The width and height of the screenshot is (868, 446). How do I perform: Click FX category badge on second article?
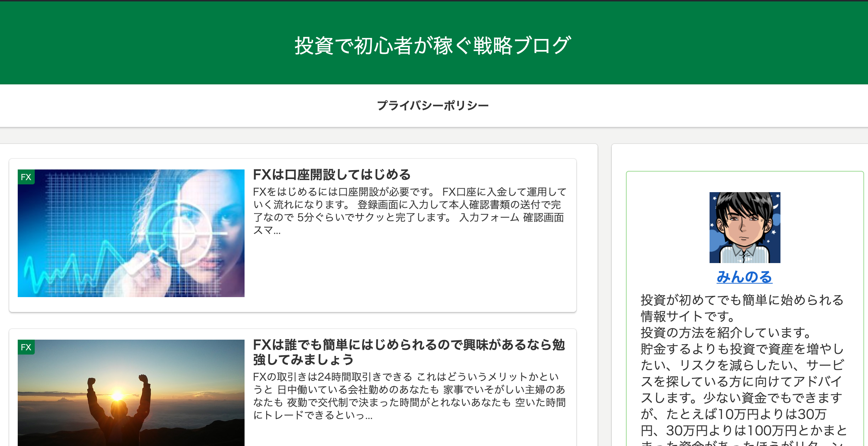point(26,347)
